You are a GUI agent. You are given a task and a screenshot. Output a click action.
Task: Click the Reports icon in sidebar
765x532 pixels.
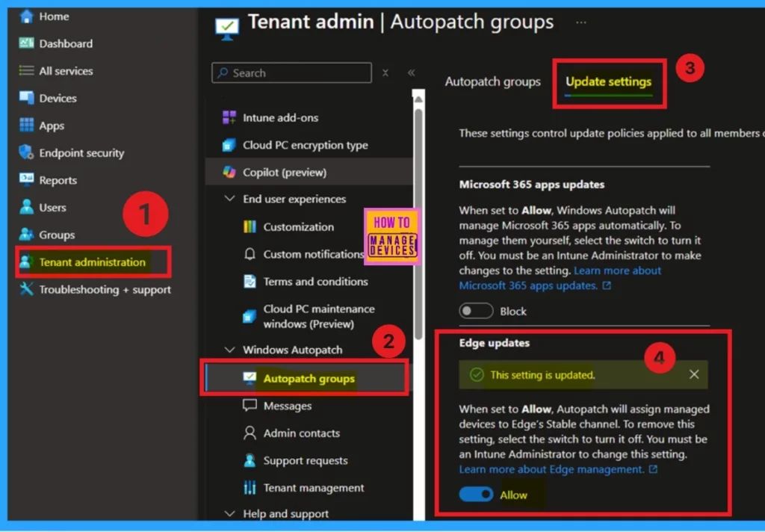26,179
